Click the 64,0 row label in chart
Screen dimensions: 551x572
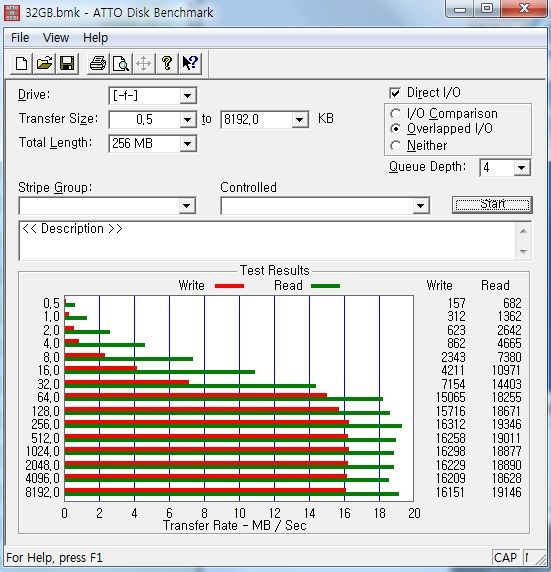coord(48,397)
